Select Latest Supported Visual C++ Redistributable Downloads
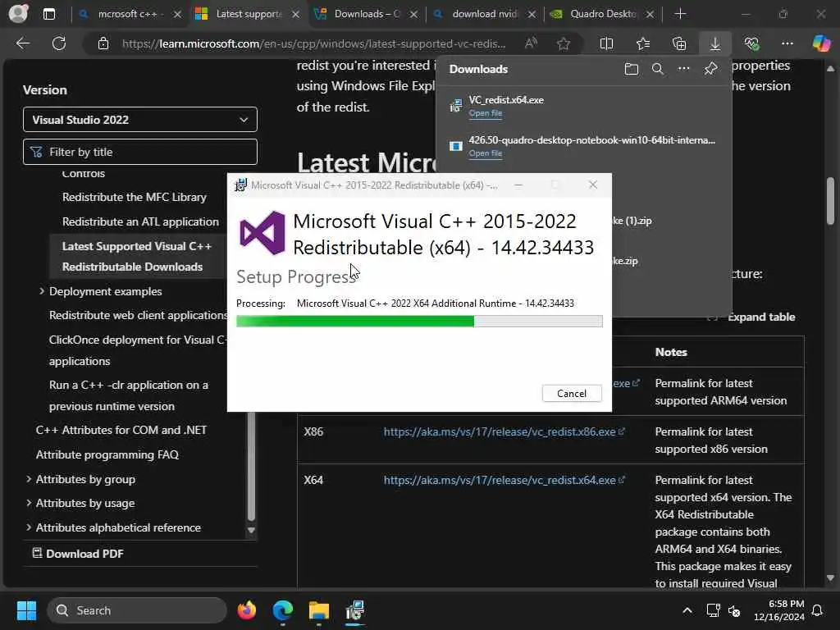The height and width of the screenshot is (630, 840). click(x=137, y=257)
